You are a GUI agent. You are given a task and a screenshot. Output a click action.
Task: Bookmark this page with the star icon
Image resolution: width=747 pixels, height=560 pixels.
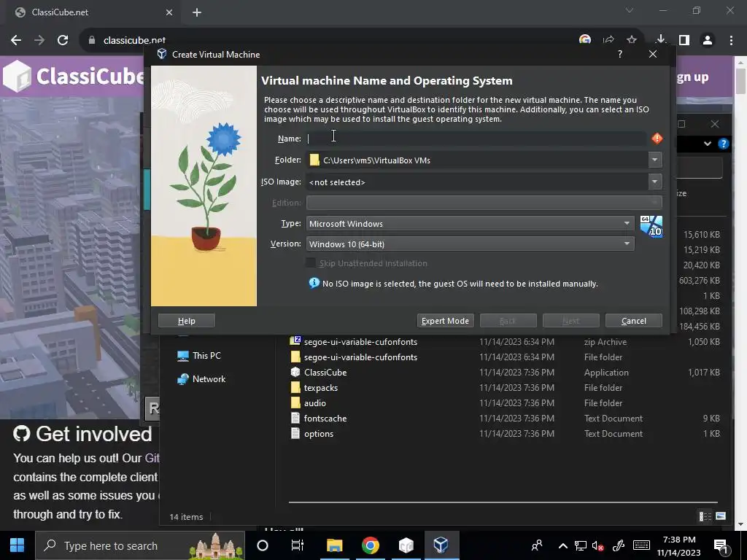pyautogui.click(x=632, y=41)
